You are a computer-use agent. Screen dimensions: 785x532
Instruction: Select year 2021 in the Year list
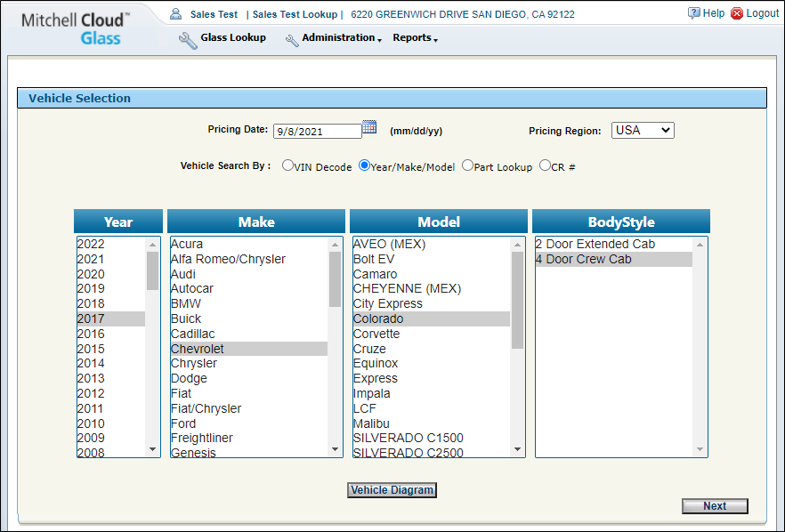pyautogui.click(x=111, y=259)
